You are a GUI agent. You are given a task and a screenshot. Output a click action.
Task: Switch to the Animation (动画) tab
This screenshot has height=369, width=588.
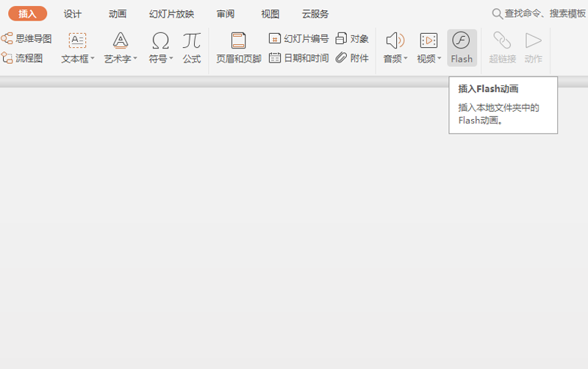click(x=118, y=14)
